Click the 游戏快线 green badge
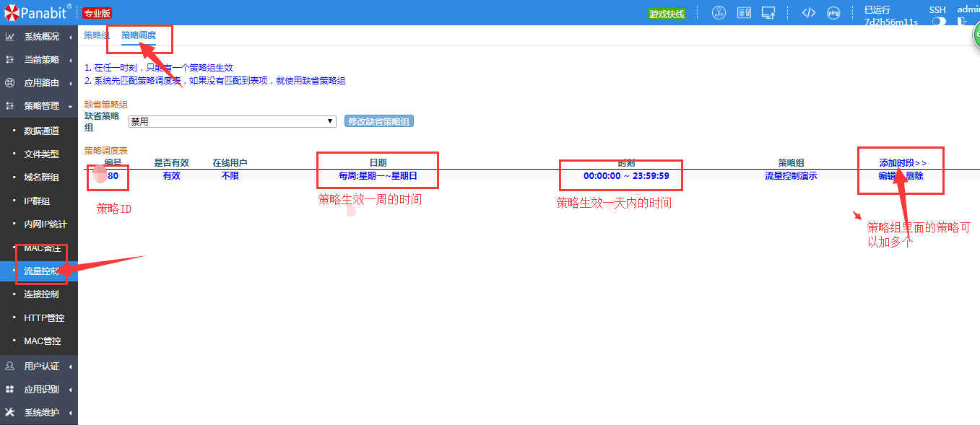980x425 pixels. tap(666, 14)
